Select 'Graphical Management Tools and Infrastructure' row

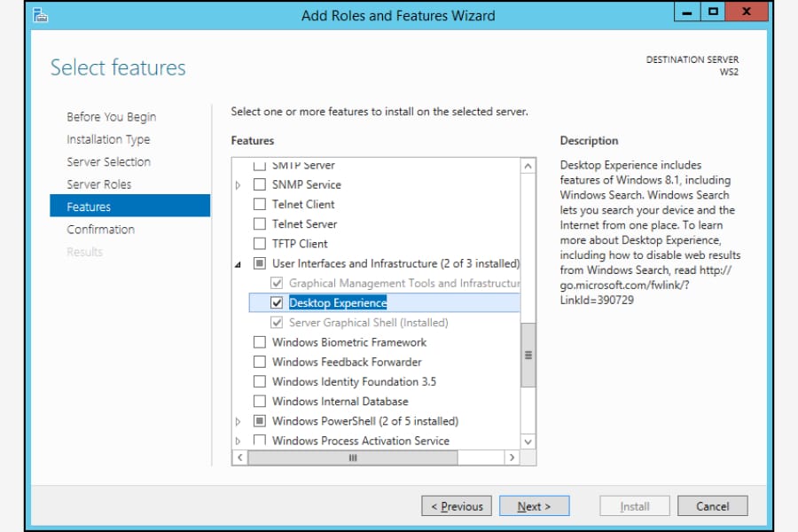point(404,283)
